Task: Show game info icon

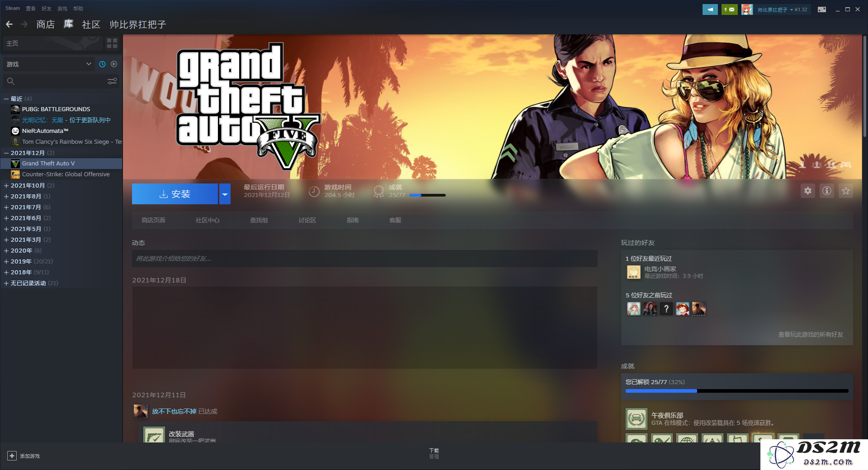Action: (827, 191)
